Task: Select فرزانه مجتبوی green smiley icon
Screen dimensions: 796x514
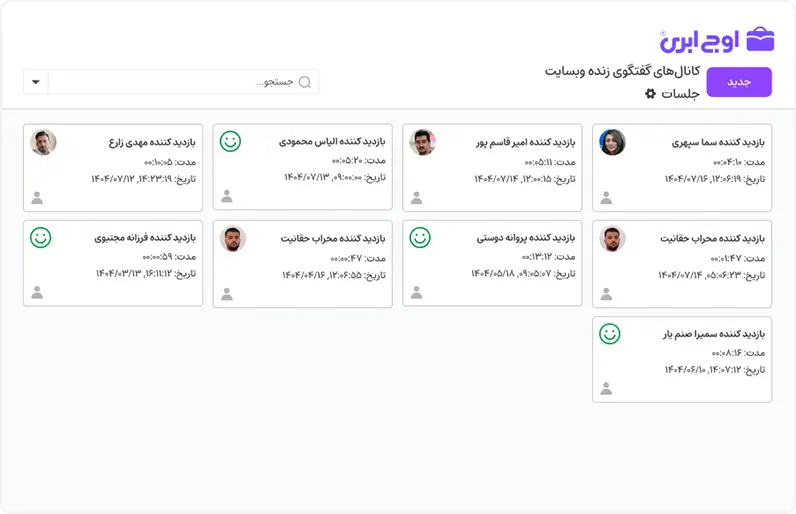Action: (x=41, y=237)
